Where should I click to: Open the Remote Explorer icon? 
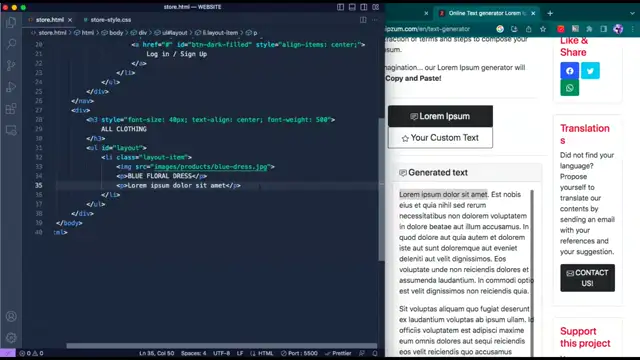(x=11, y=130)
